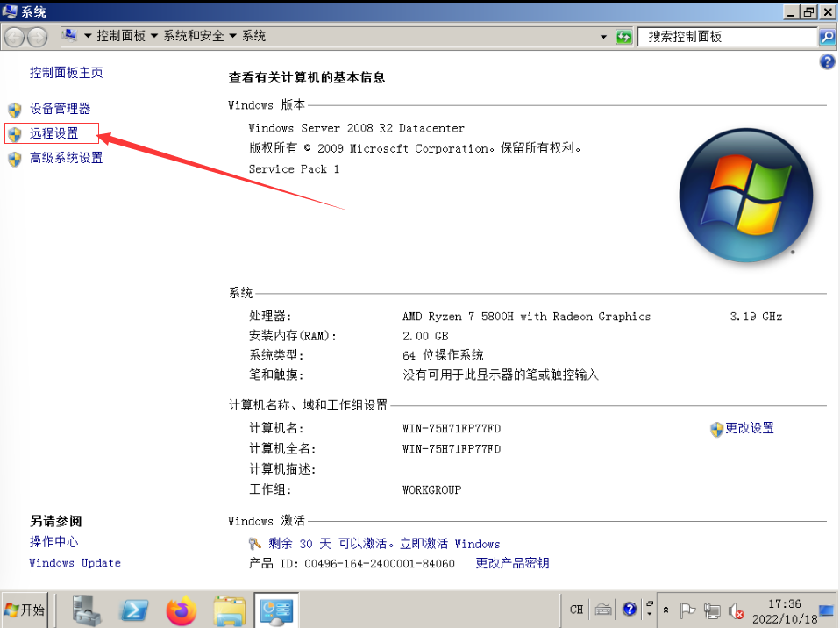Click processor text AMD Ryzen 7 5800H
This screenshot has width=840, height=628.
(x=458, y=316)
